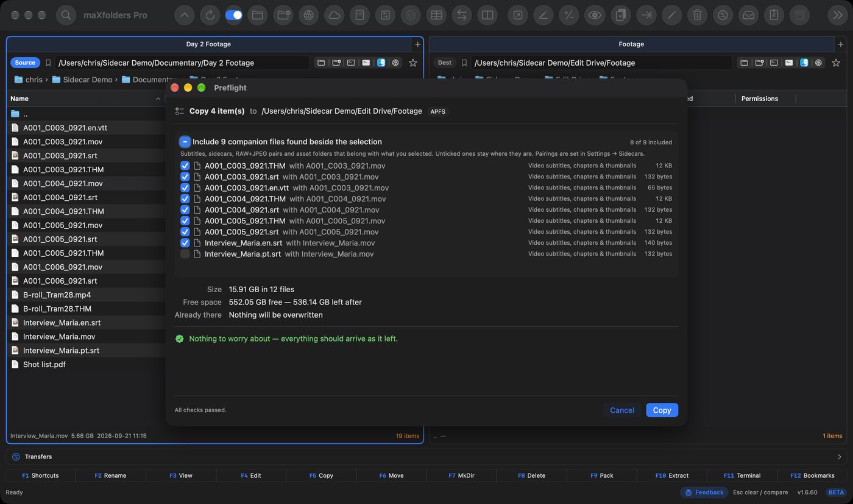Add a new tab in the Dest pane

point(841,44)
